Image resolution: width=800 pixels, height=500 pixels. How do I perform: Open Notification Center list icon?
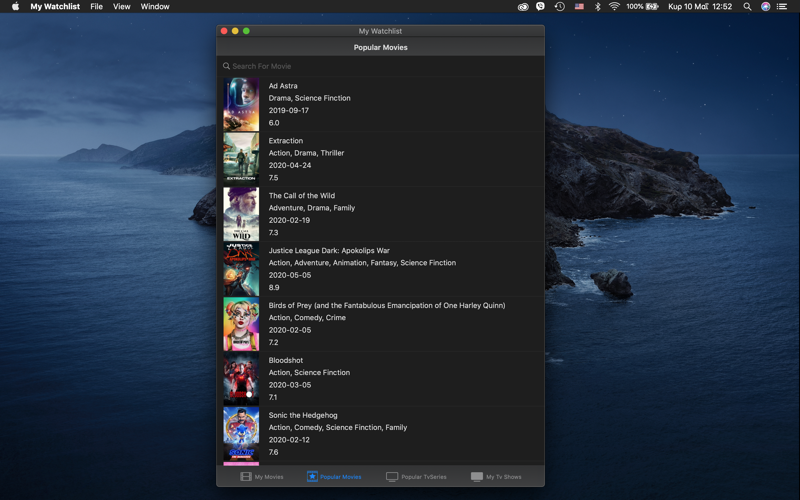point(782,7)
